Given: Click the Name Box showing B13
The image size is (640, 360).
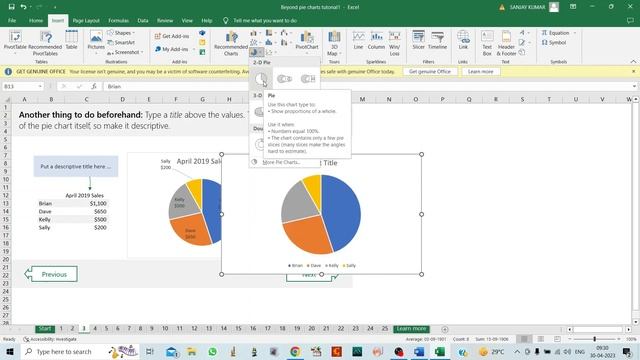Looking at the screenshot, I should (x=22, y=87).
